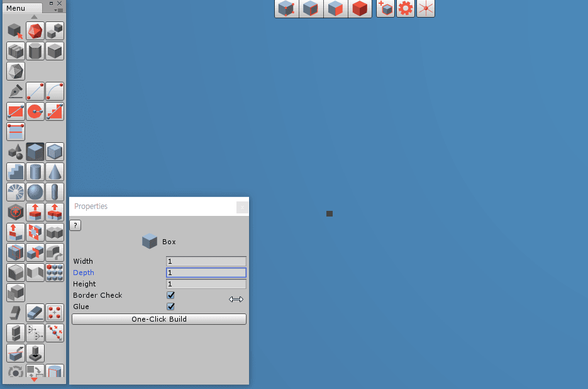Image resolution: width=588 pixels, height=389 pixels.
Task: Click the grey faceted polyhedron icon
Action: [16, 71]
